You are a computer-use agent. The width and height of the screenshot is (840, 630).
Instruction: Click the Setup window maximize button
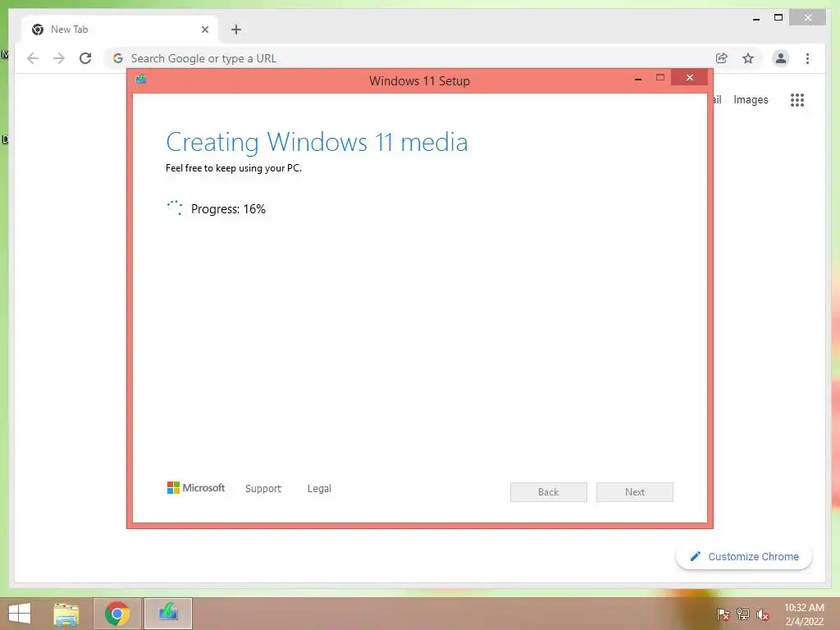click(x=660, y=78)
